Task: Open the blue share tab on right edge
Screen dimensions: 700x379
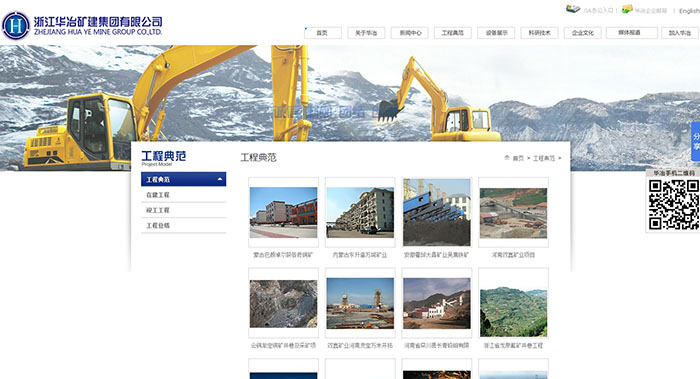Action: pos(696,141)
